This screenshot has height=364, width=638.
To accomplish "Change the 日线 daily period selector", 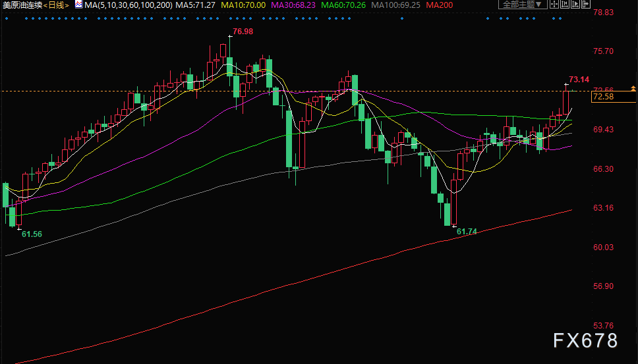I will click(x=56, y=6).
